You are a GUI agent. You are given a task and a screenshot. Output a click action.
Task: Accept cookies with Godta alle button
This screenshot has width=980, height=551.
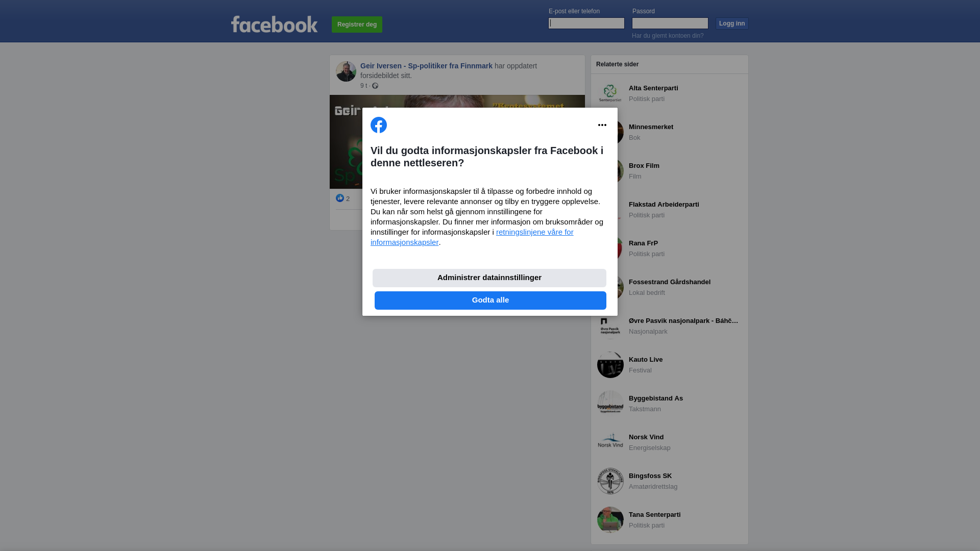pyautogui.click(x=491, y=300)
